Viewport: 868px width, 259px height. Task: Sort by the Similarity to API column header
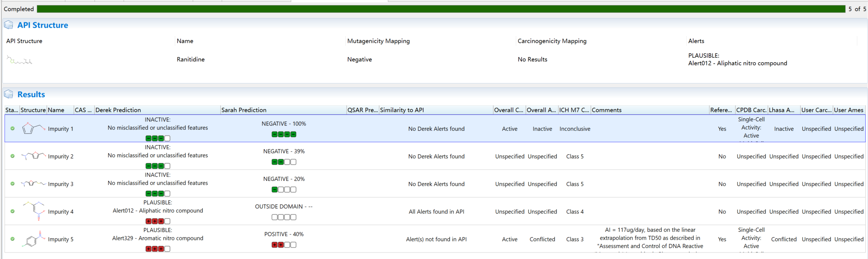pyautogui.click(x=436, y=110)
